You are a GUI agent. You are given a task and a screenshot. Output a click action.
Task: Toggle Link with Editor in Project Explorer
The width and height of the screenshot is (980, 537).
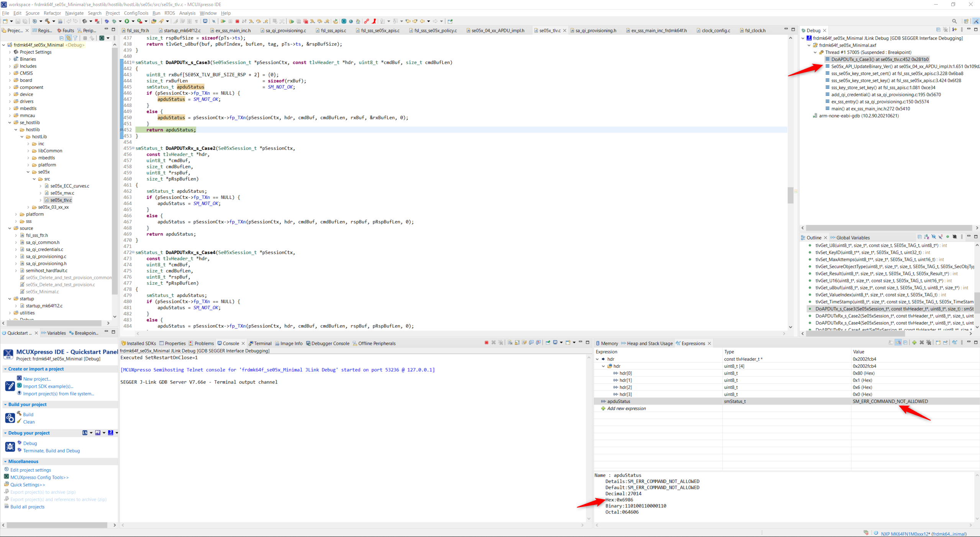69,38
